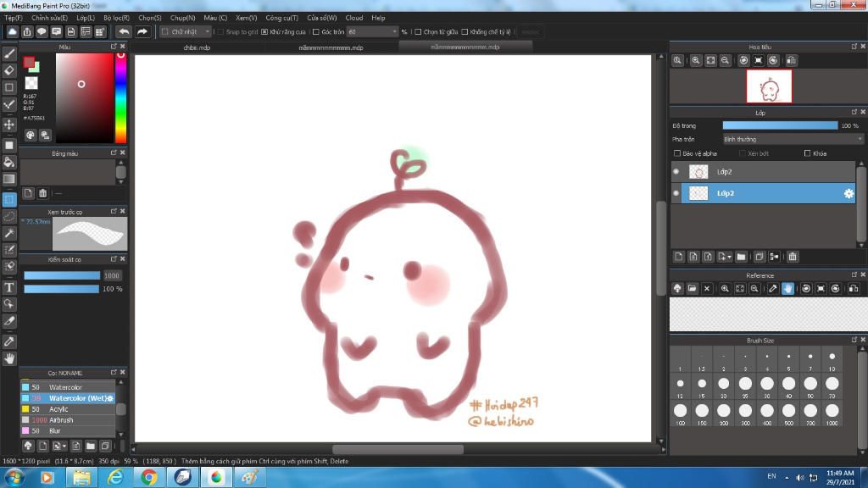Select the Brush tool in the left toolbar
The height and width of the screenshot is (488, 868).
click(9, 53)
